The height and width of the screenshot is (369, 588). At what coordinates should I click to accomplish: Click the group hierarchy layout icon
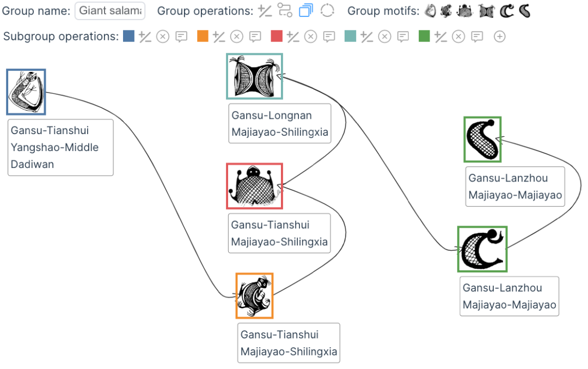tap(285, 10)
